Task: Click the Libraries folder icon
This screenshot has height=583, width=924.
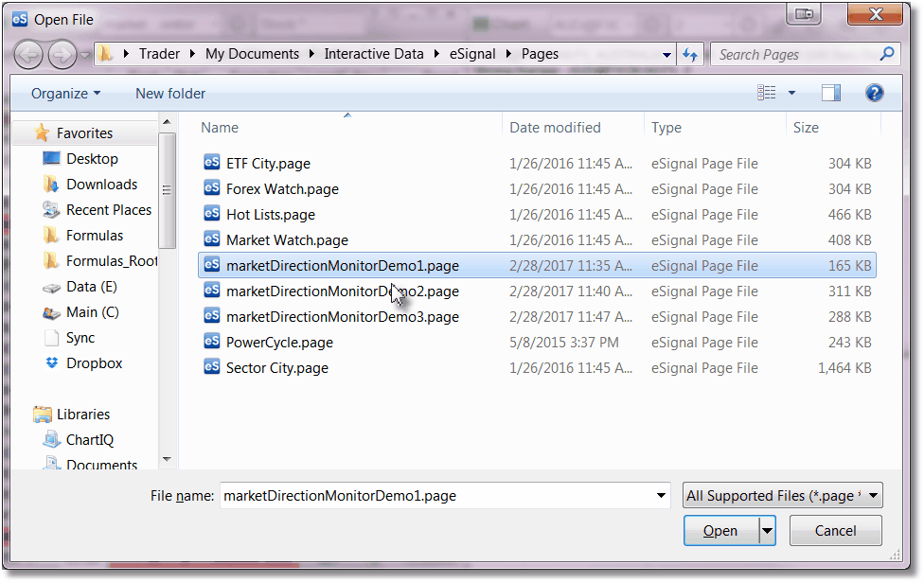Action: (42, 415)
